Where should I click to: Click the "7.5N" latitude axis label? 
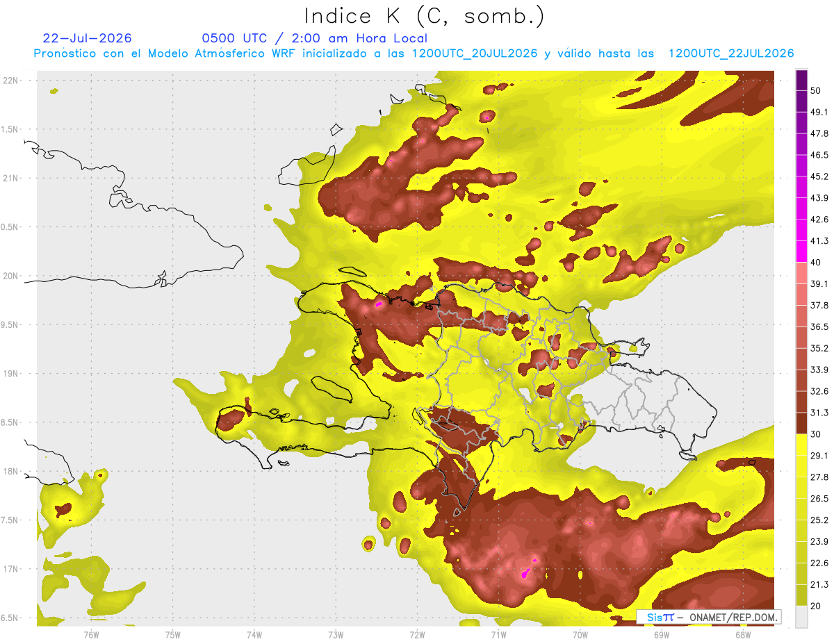click(x=10, y=520)
